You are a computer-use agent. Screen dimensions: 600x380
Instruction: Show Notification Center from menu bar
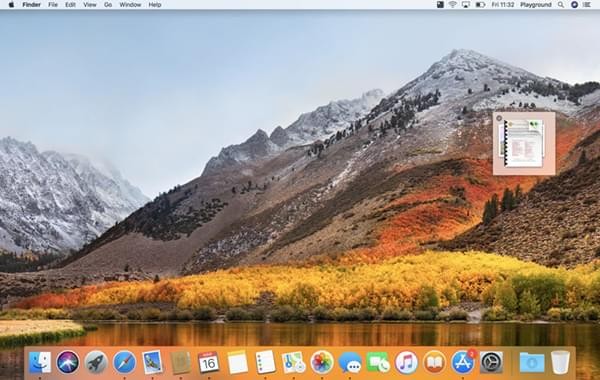coord(587,5)
